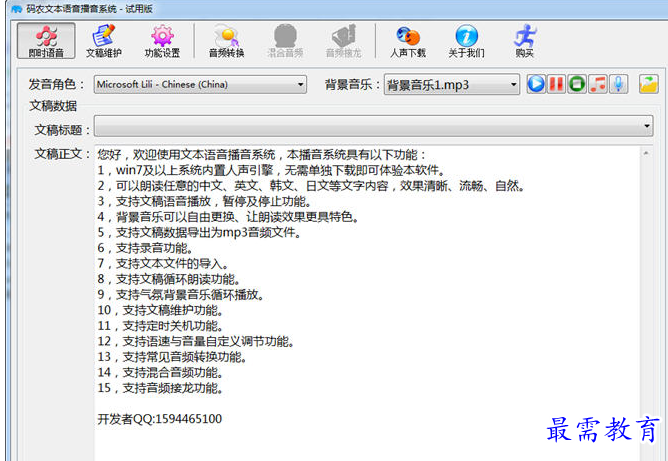Image resolution: width=668 pixels, height=461 pixels.
Task: Click the line '8，支持文稿循环朗读功能。'
Action: [169, 279]
